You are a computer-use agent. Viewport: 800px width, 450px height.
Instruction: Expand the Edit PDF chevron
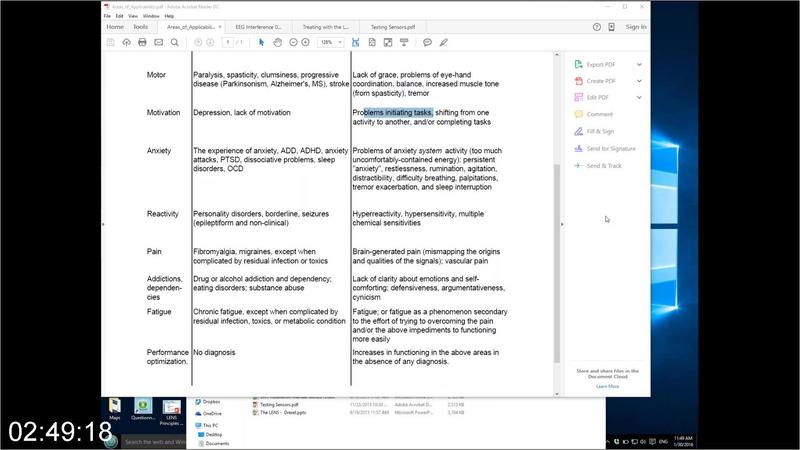point(639,97)
